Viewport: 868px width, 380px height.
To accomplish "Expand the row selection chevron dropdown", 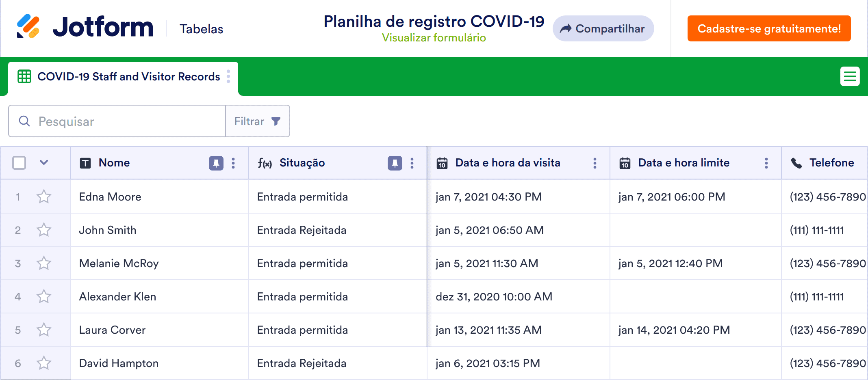I will (44, 163).
